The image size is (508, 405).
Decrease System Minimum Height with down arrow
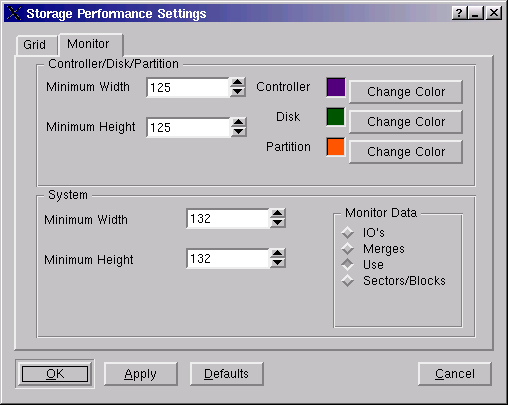(x=277, y=263)
